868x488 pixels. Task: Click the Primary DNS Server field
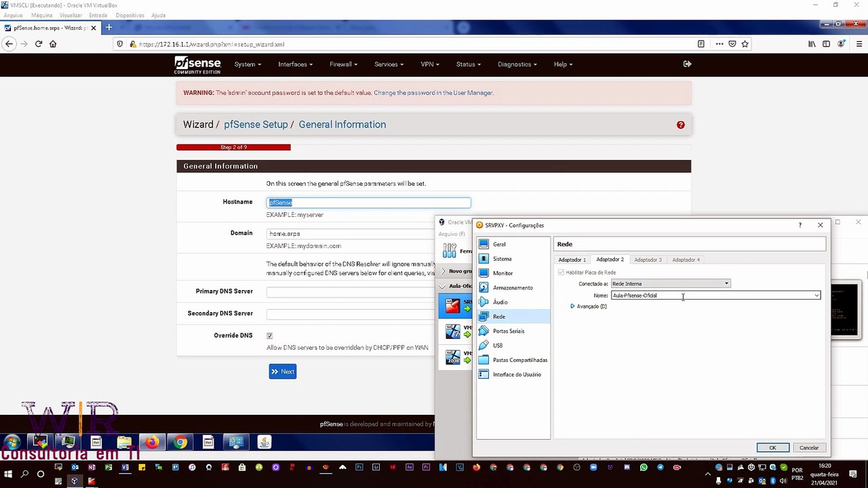[x=351, y=292]
